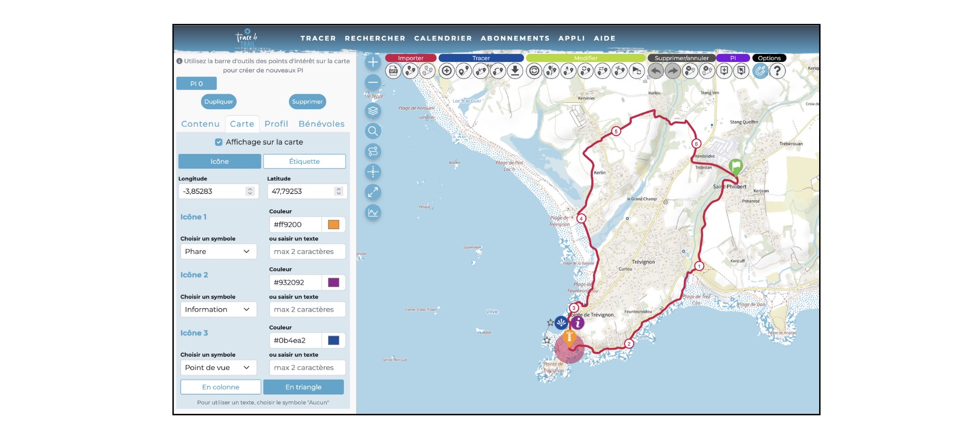The width and height of the screenshot is (980, 440).
Task: Click the orange color swatch for Icône 1
Action: pyautogui.click(x=334, y=225)
